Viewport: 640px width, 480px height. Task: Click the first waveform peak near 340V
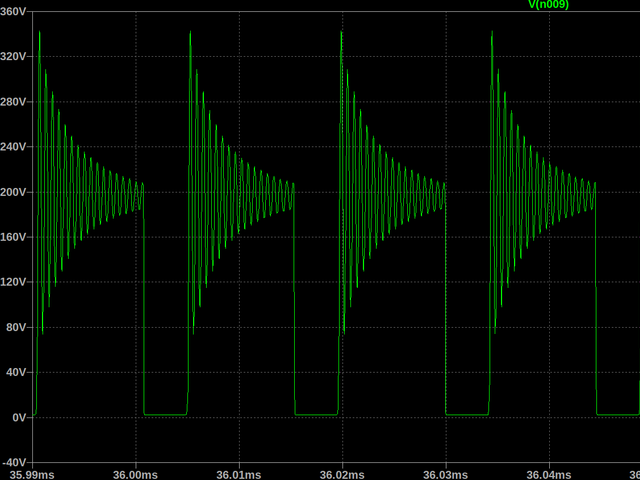39,33
